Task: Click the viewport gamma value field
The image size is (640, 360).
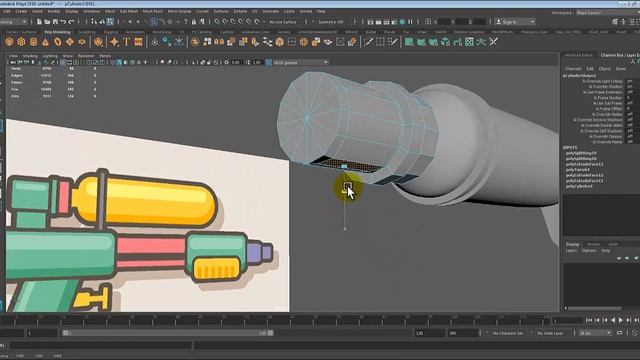Action: coord(257,62)
